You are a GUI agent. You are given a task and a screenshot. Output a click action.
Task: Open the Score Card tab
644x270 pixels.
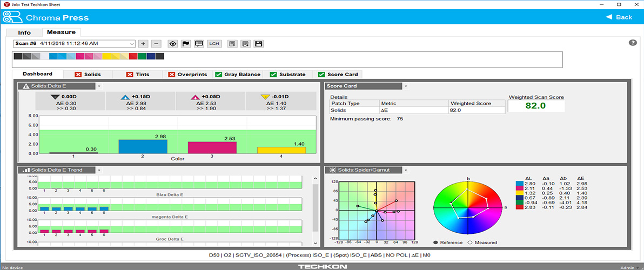tap(338, 75)
